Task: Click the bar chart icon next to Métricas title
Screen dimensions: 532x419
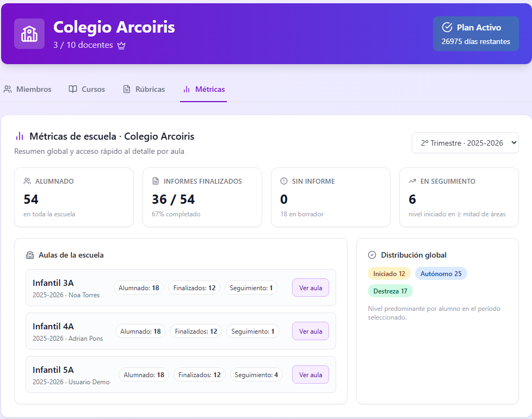Action: point(21,136)
